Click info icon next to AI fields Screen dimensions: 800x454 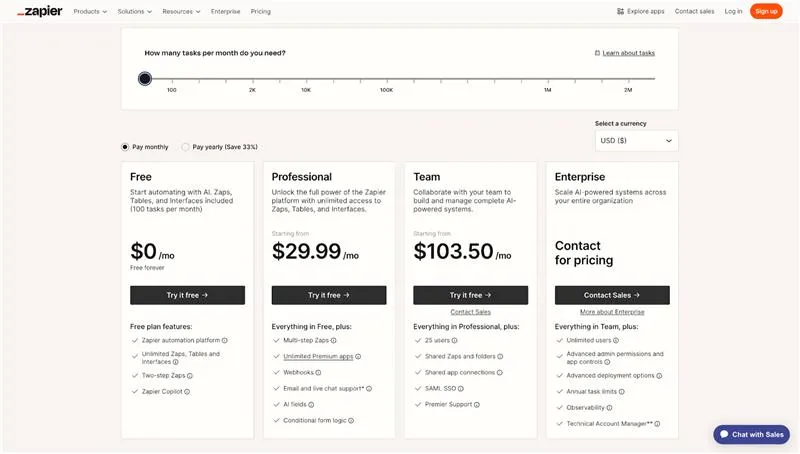pyautogui.click(x=311, y=404)
